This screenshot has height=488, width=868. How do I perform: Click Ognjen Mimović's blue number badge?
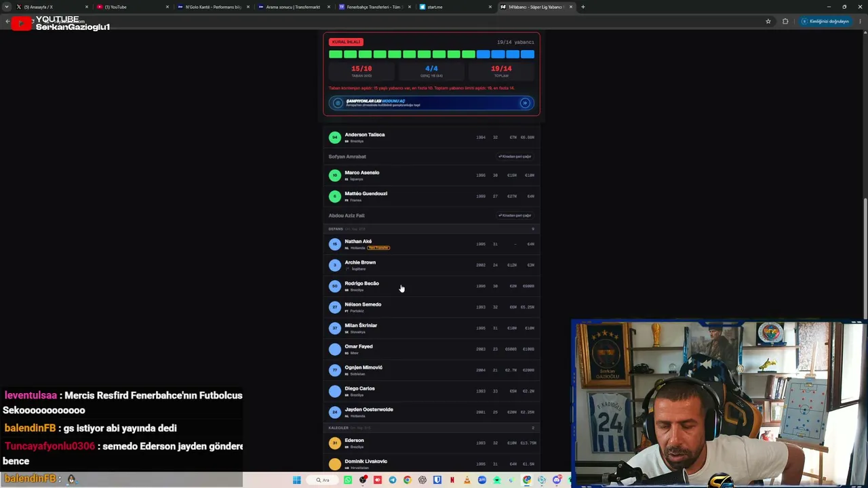(334, 370)
